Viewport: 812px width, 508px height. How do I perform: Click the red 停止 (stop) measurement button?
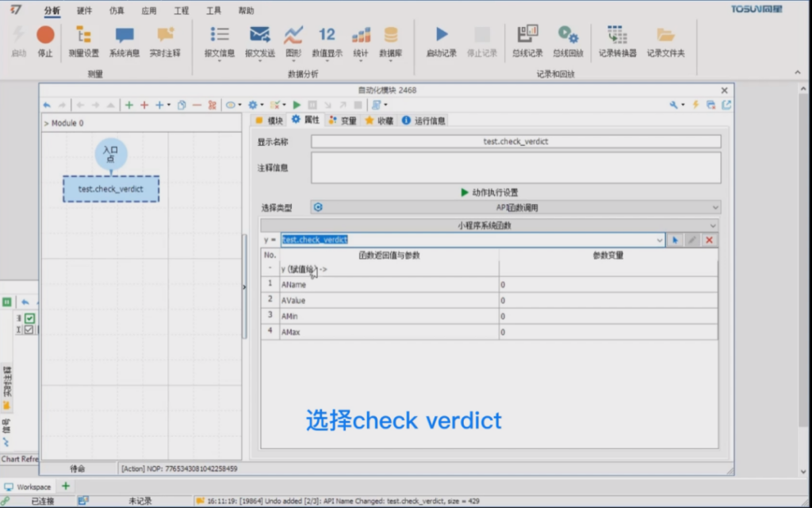coord(45,41)
